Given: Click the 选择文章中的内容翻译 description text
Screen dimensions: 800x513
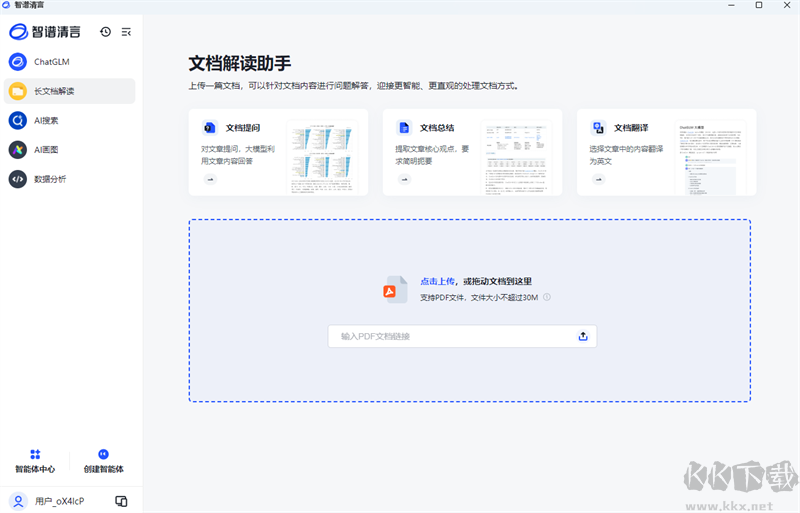Looking at the screenshot, I should pyautogui.click(x=626, y=155).
